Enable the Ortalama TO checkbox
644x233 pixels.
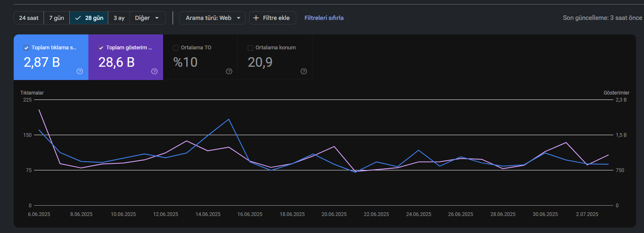(176, 48)
